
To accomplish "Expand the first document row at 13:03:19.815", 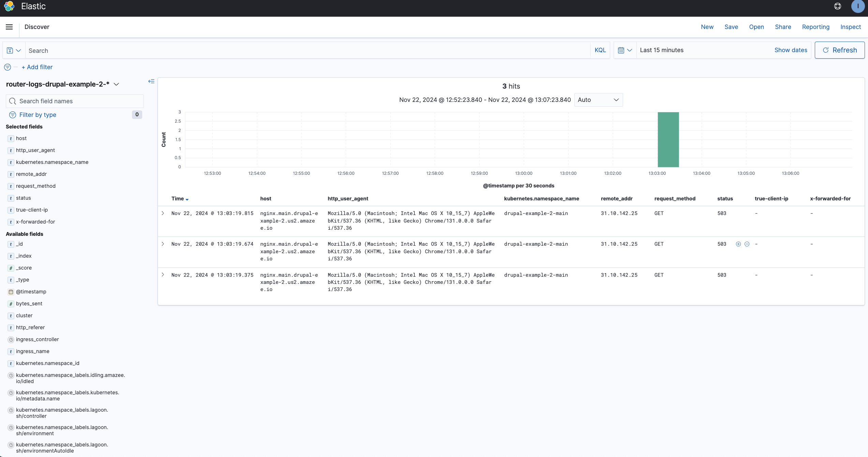I will [x=163, y=213].
